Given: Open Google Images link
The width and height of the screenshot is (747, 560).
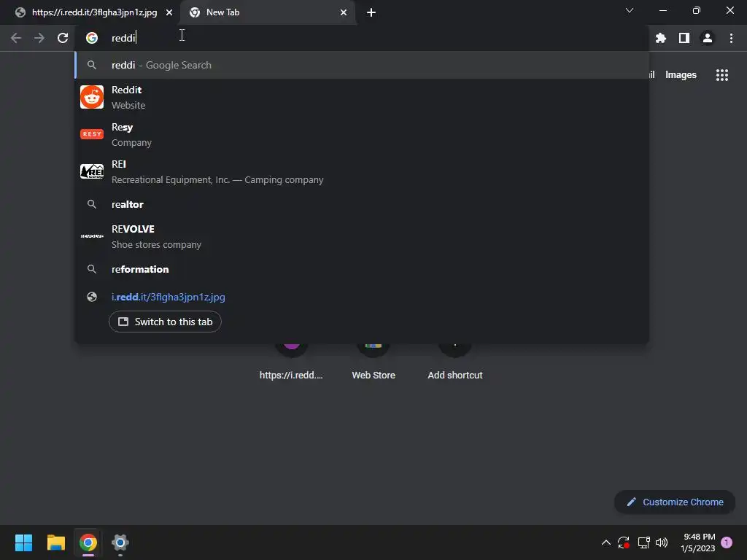Looking at the screenshot, I should 681,75.
